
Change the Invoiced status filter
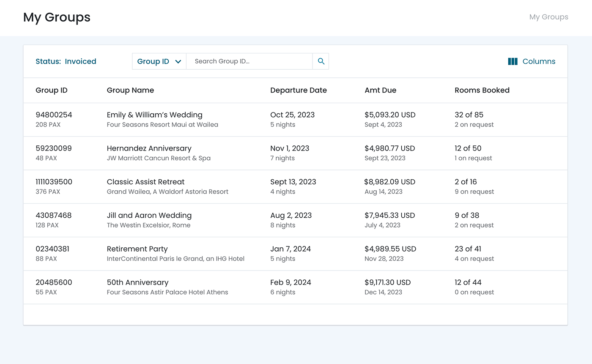80,61
